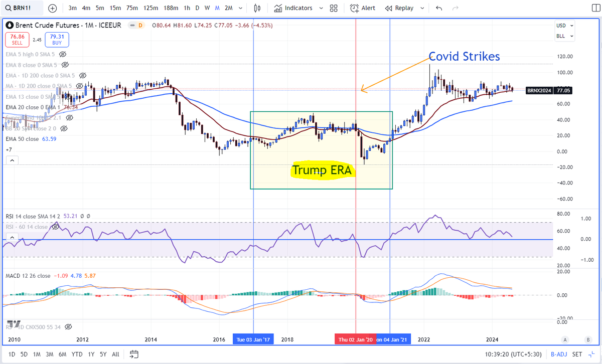
Task: Select the EMA 20 close legend entry
Action: pos(42,107)
